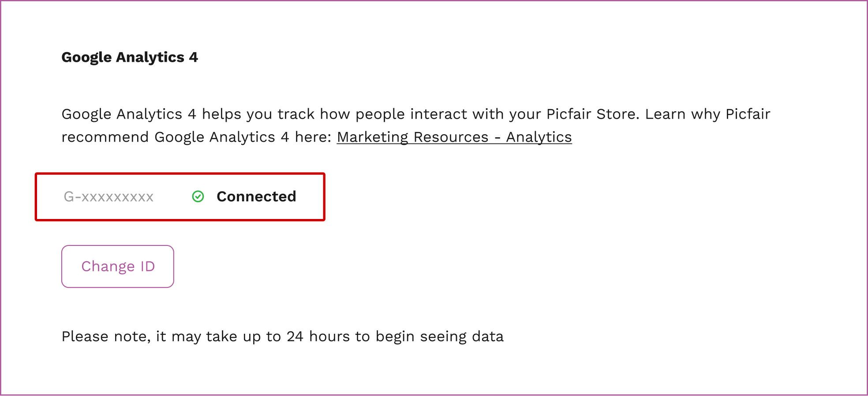The height and width of the screenshot is (396, 868).
Task: Click the Change ID button
Action: [x=117, y=266]
